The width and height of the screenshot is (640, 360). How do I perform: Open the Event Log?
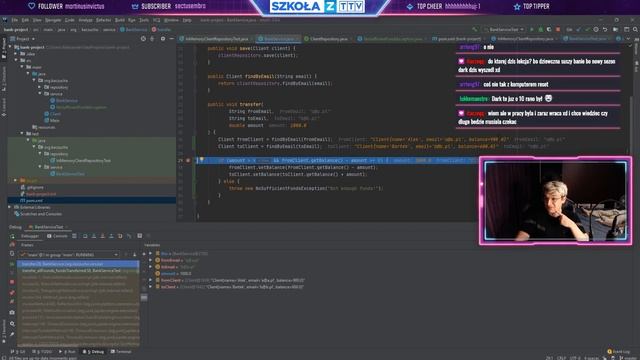[619, 351]
